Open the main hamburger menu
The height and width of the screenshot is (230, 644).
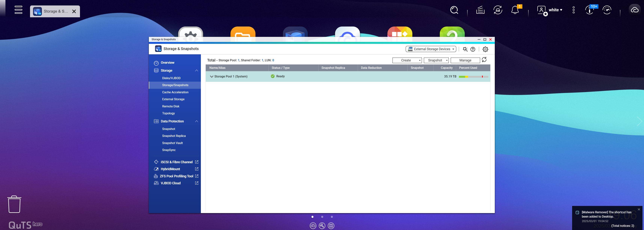pos(18,10)
